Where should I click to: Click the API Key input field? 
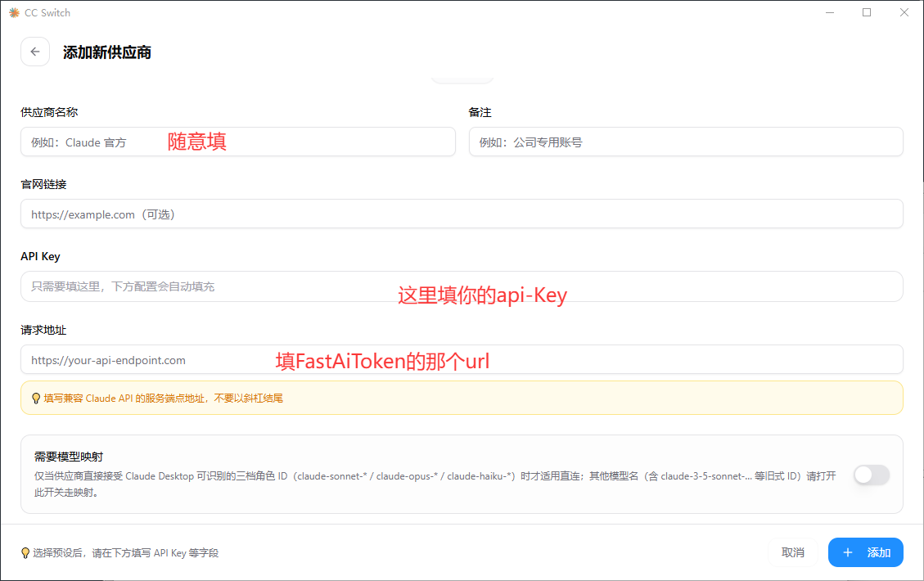(462, 286)
